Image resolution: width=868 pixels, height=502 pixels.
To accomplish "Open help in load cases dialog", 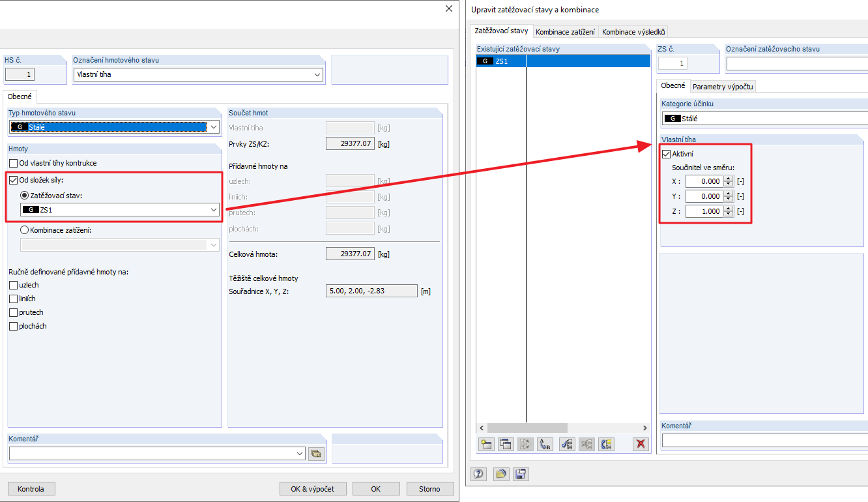I will coord(479,474).
